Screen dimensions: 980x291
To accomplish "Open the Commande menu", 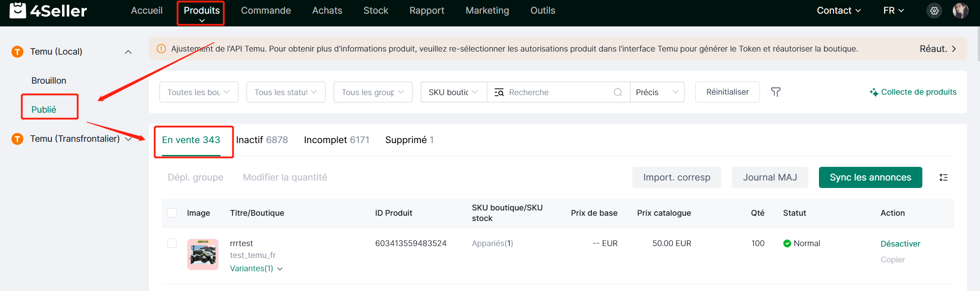I will point(266,11).
